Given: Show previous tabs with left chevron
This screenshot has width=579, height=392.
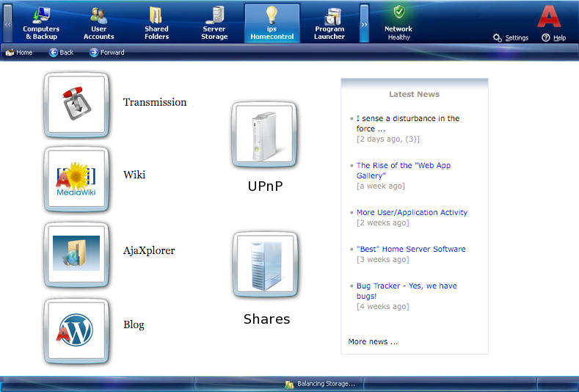Looking at the screenshot, I should [x=8, y=23].
